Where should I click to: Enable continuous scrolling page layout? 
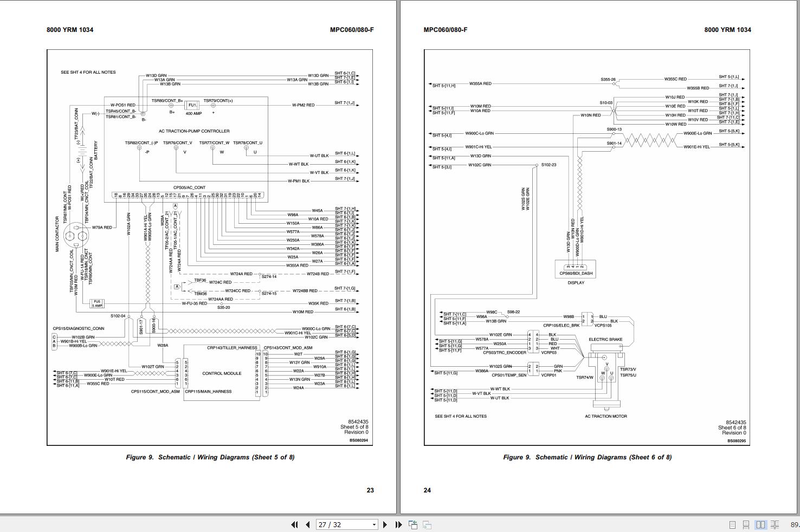point(746,524)
